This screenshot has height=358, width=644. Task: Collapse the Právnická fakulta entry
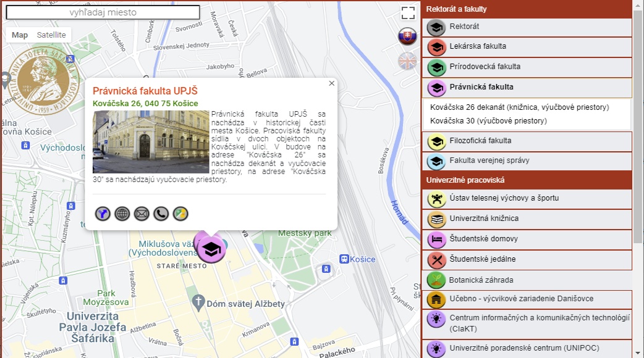click(x=527, y=88)
